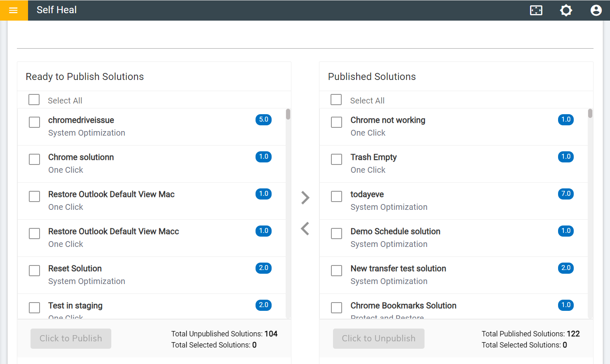Tick the Chrome solutionn checkbox
Viewport: 610px width, 364px height.
[x=35, y=160]
